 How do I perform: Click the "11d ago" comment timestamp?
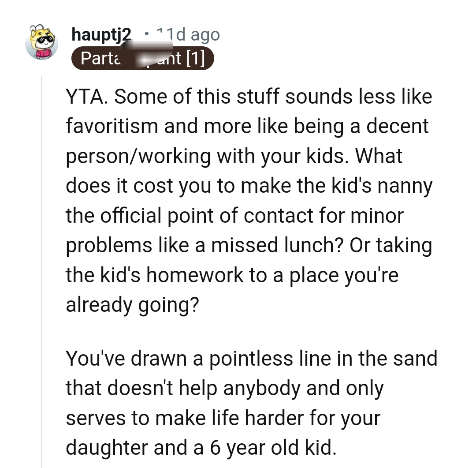[188, 35]
